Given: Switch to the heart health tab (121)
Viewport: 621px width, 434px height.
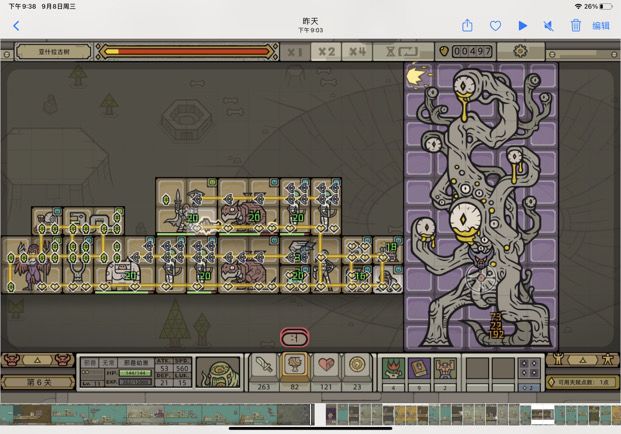Looking at the screenshot, I should tap(326, 373).
